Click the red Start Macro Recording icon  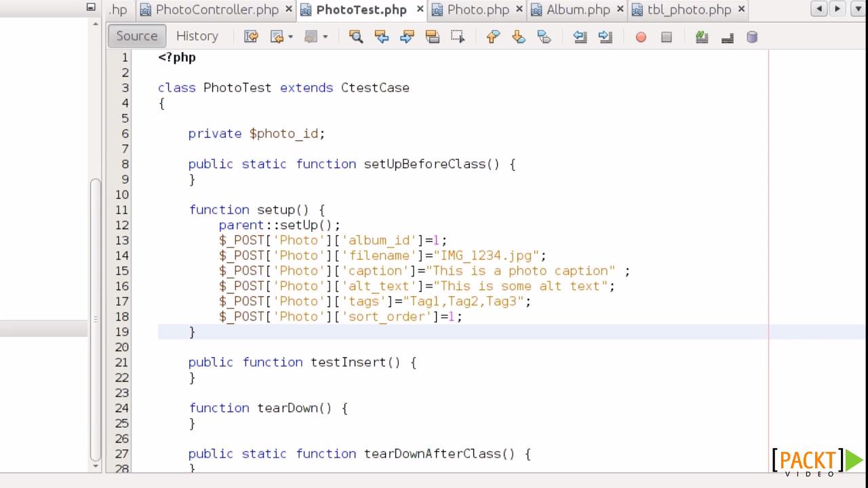[641, 37]
